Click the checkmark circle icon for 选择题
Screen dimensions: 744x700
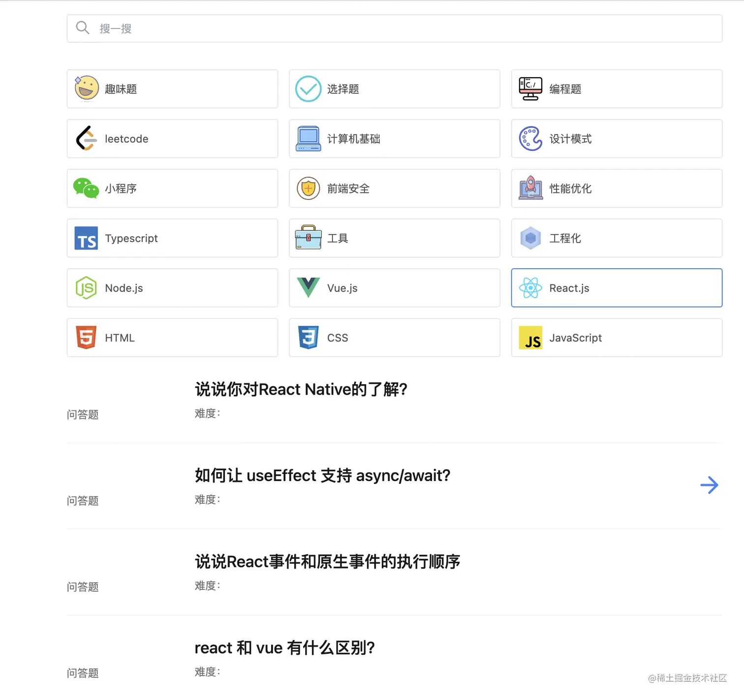309,89
